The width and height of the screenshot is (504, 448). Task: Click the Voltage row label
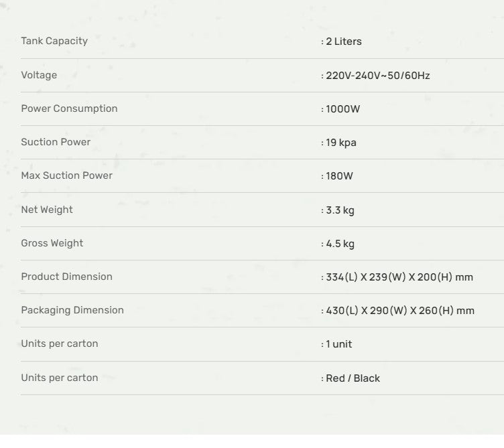[x=39, y=75]
